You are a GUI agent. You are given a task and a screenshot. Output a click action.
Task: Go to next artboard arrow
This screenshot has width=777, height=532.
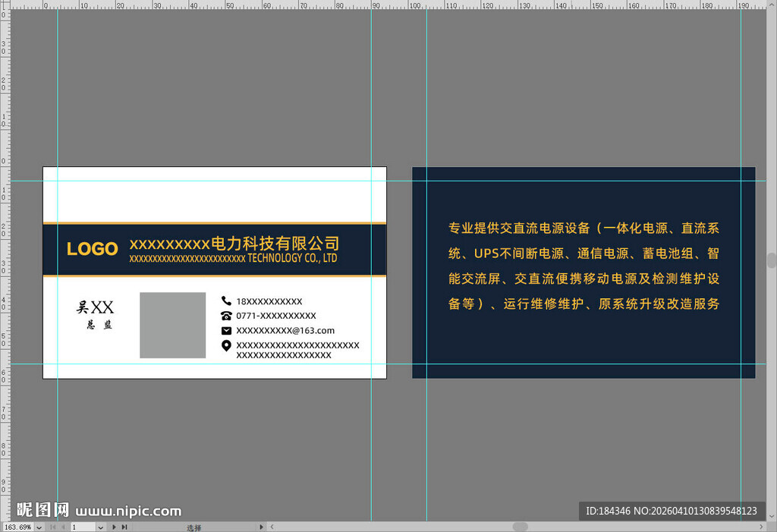tap(114, 527)
